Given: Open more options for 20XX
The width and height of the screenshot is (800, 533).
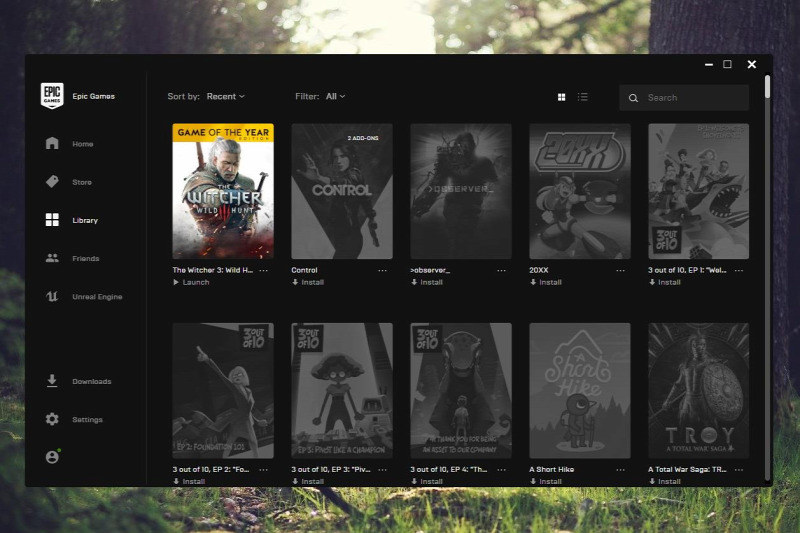Looking at the screenshot, I should (x=620, y=270).
